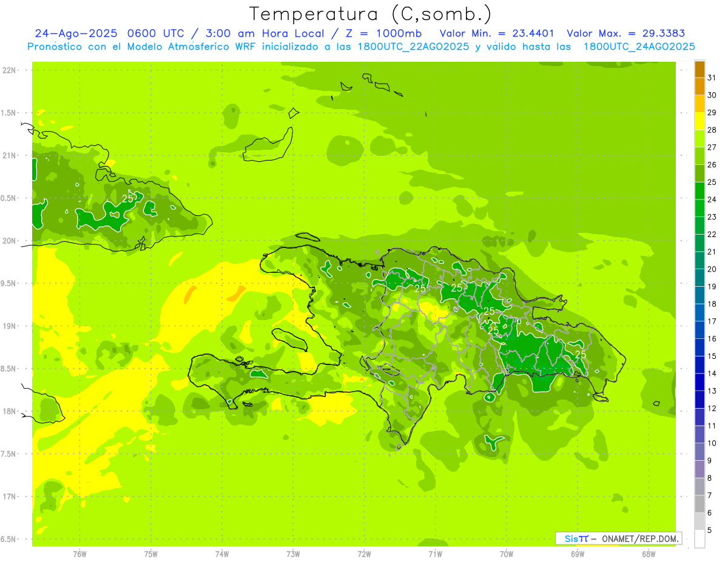The height and width of the screenshot is (562, 728).
Task: Click the 25 contour label over Cuba
Action: coord(128,198)
